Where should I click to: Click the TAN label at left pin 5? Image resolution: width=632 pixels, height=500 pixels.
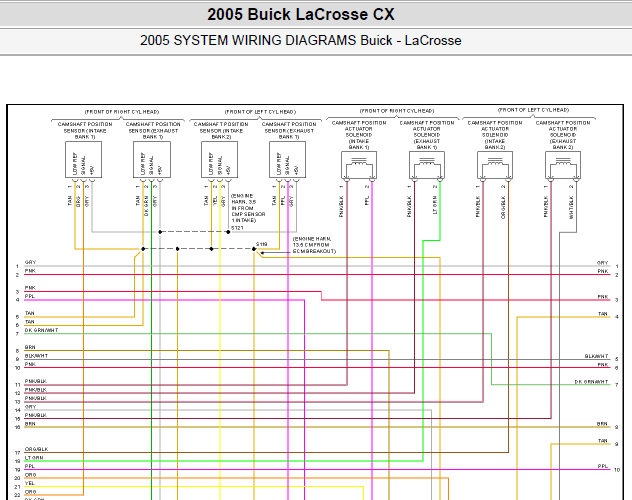click(x=29, y=313)
